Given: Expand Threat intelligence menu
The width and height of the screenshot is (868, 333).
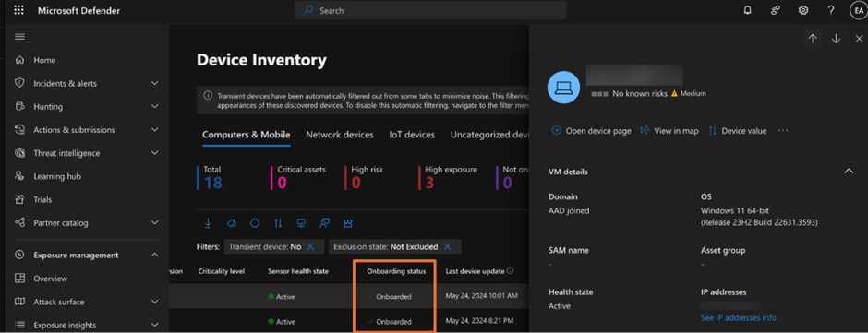Looking at the screenshot, I should pos(154,153).
